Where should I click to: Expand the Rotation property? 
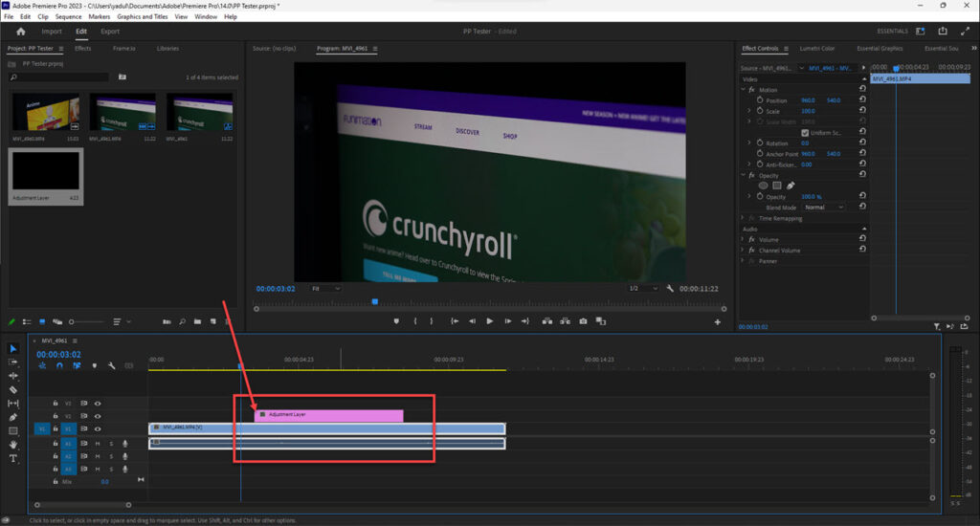[749, 143]
